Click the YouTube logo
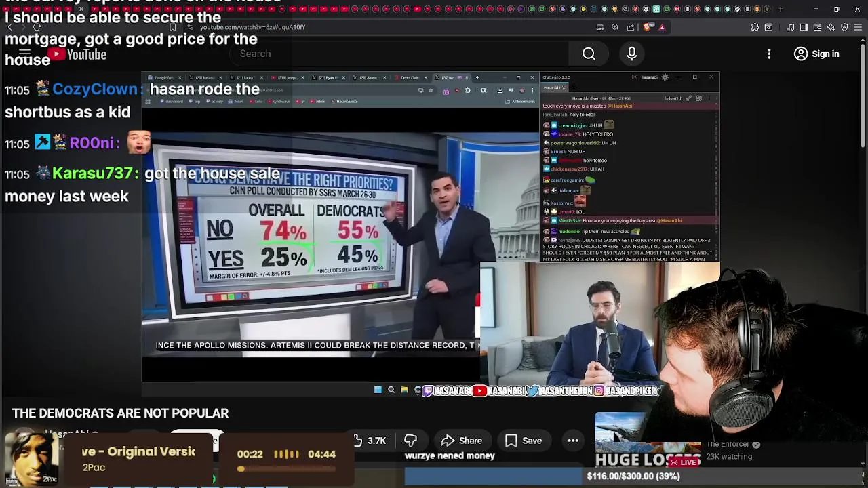868x488 pixels. (77, 54)
